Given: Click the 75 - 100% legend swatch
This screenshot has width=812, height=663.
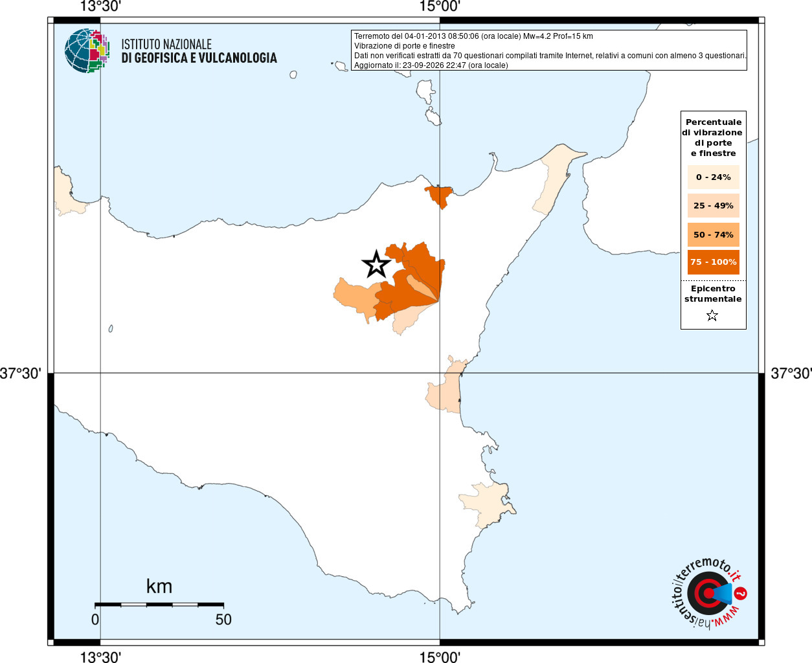Looking at the screenshot, I should (x=713, y=262).
